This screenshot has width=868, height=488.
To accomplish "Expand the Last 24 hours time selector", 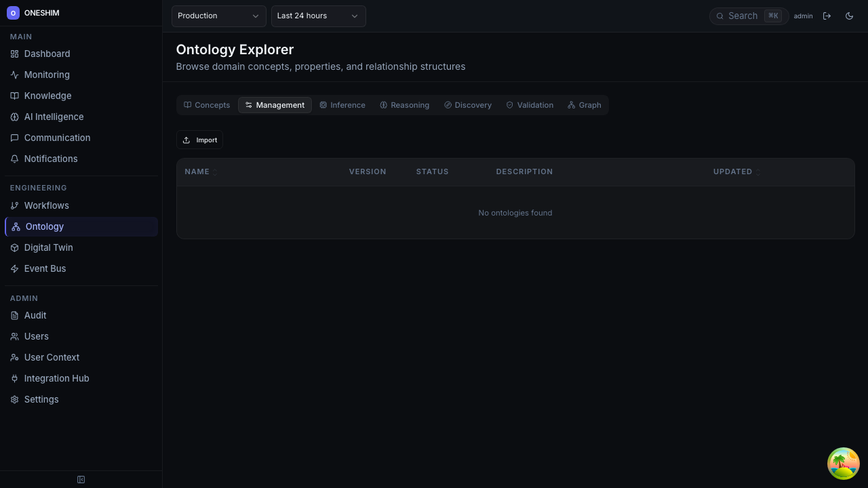I will [x=318, y=16].
